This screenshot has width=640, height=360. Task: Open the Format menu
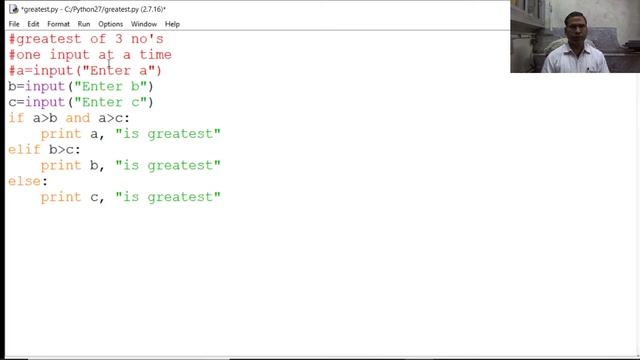pyautogui.click(x=58, y=24)
